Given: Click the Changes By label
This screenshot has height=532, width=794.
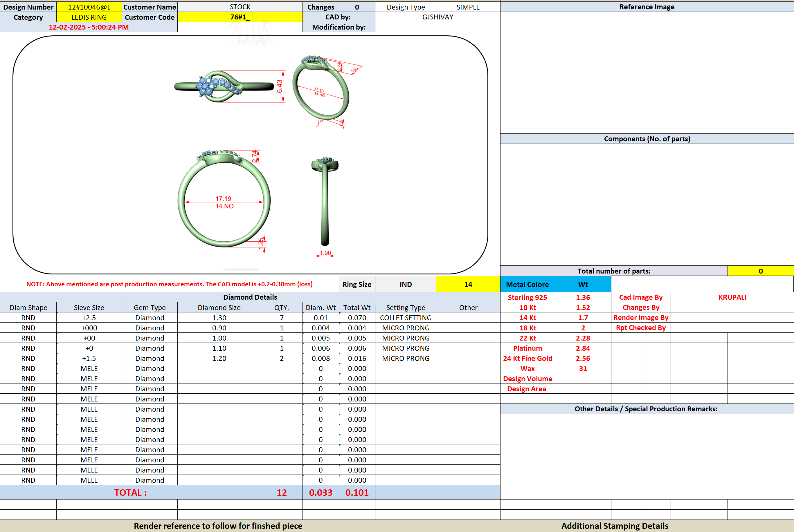Looking at the screenshot, I should coord(641,307).
